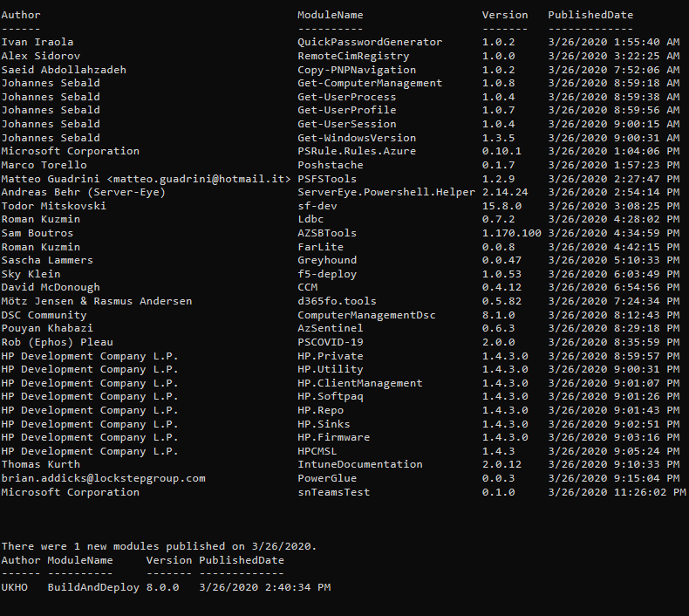Select author Pouyan Khabazi
689x616 pixels.
pyautogui.click(x=47, y=328)
